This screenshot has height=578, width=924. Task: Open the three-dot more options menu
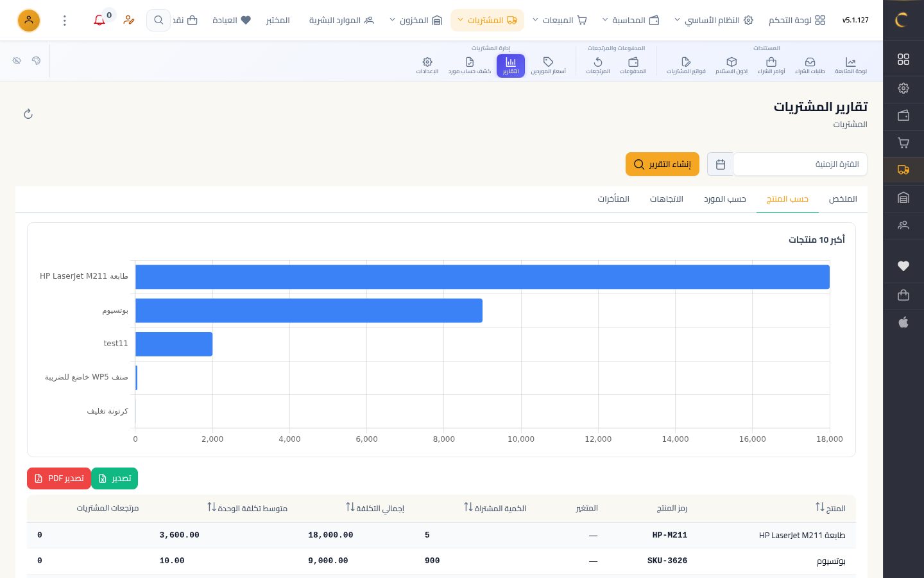(x=65, y=21)
